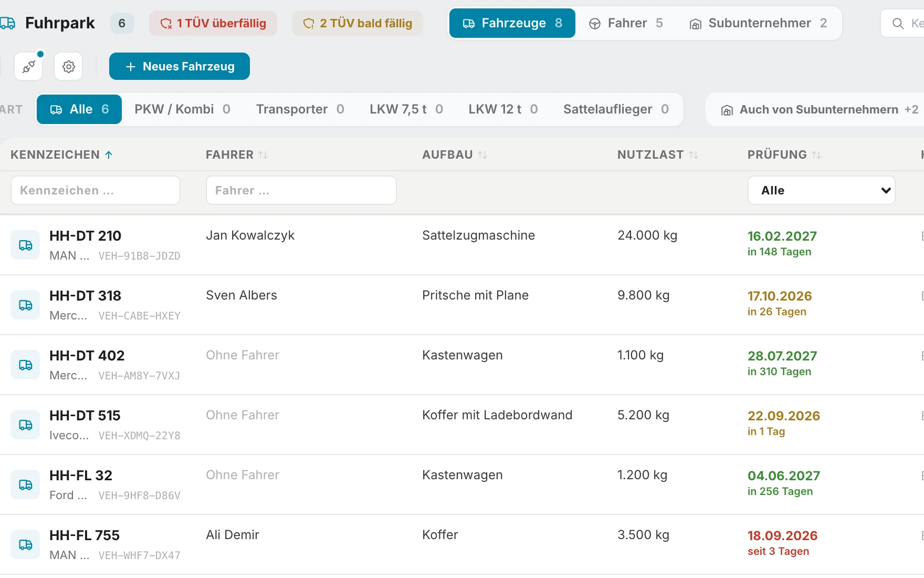
Task: Click driver name Ali Demir
Action: 233,535
